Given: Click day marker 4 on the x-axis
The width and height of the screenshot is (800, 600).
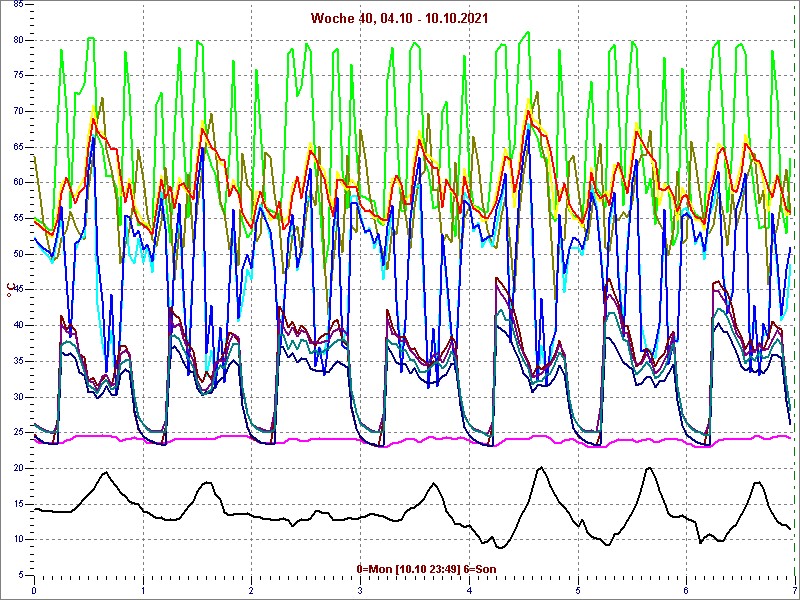Looking at the screenshot, I should click(469, 589).
